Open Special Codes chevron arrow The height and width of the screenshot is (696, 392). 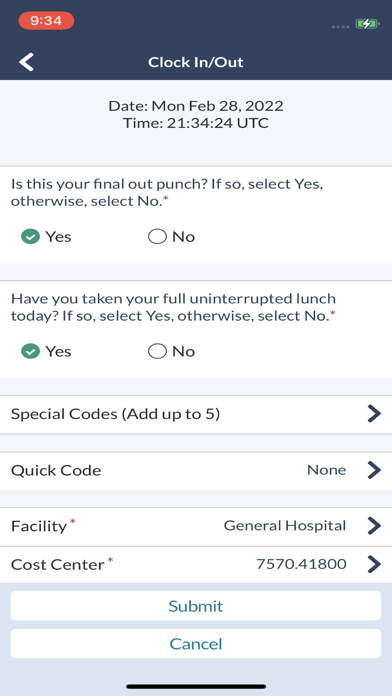pyautogui.click(x=374, y=414)
